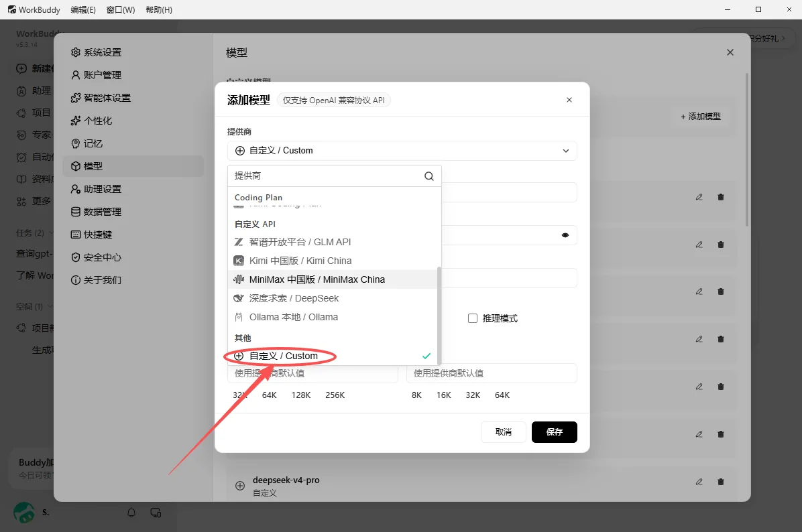Choose Ollama 本地 / Ollama provider
Image resolution: width=802 pixels, height=532 pixels.
pos(333,317)
